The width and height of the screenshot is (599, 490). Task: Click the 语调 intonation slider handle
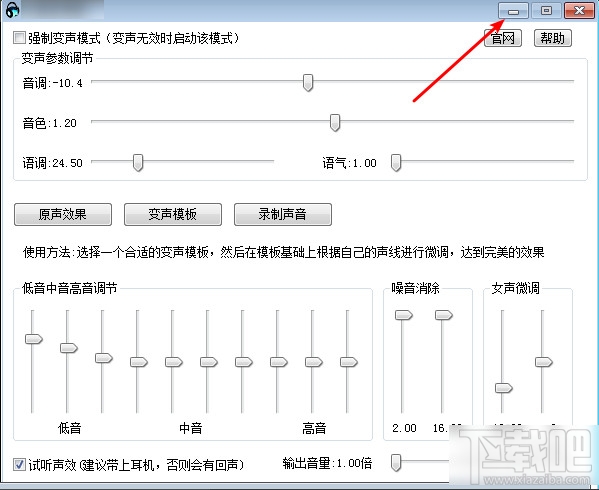point(138,163)
